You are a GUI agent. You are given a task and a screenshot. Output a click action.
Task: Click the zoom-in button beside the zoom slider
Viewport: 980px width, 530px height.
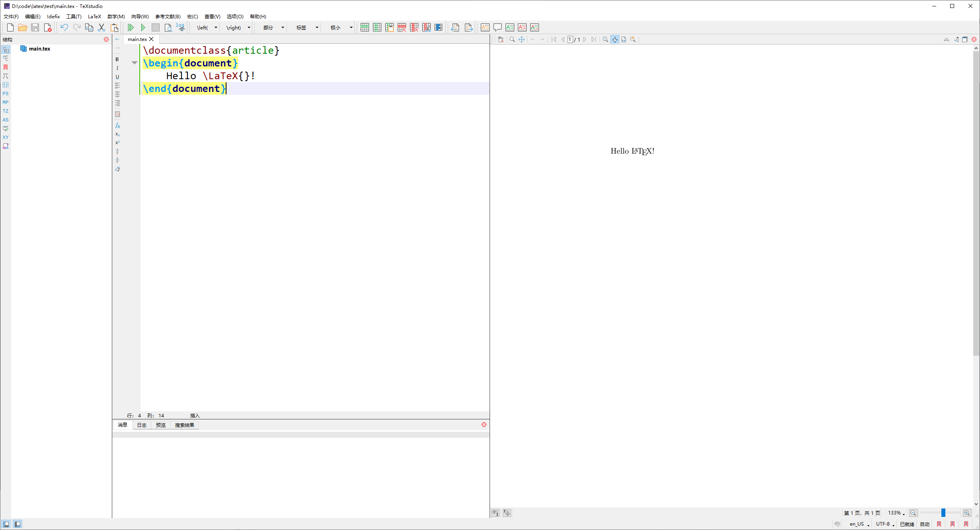[967, 513]
